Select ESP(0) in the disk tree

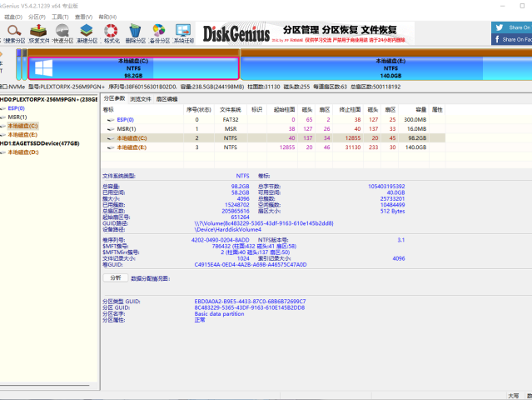coord(17,108)
